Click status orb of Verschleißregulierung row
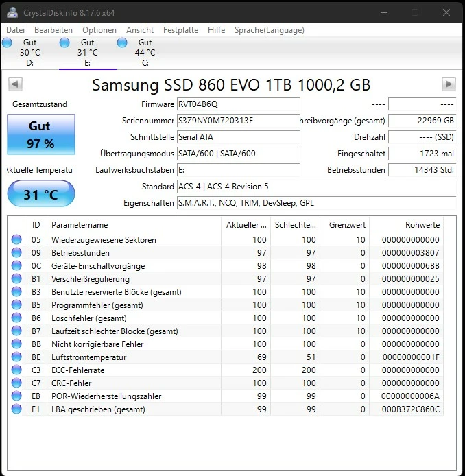This screenshot has height=476, width=465. pos(16,278)
